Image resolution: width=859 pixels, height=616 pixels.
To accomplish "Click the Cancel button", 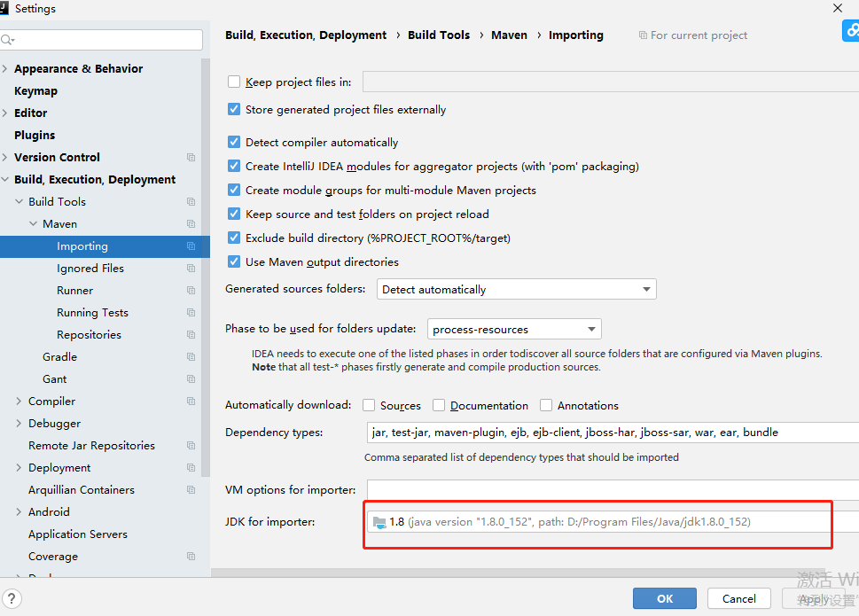I will click(x=739, y=598).
